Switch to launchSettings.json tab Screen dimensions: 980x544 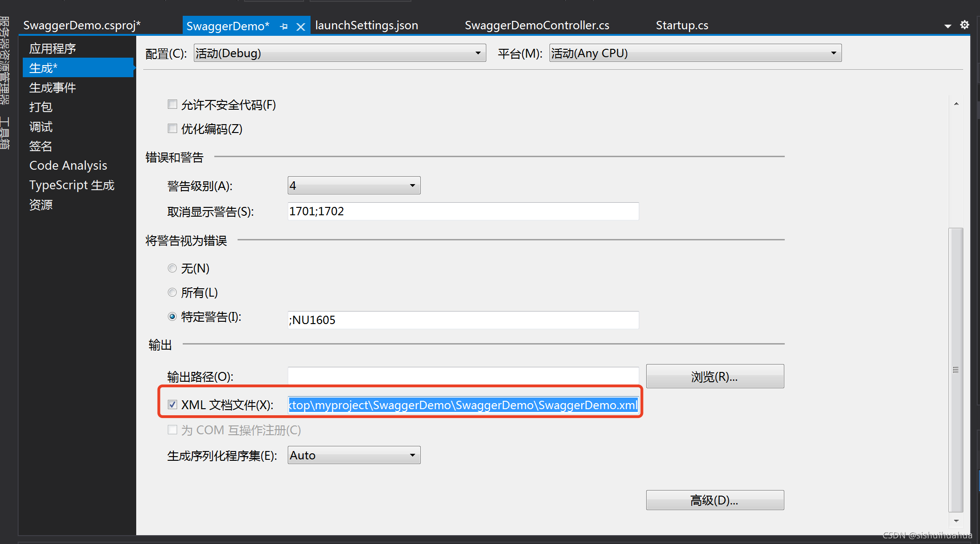click(x=366, y=26)
